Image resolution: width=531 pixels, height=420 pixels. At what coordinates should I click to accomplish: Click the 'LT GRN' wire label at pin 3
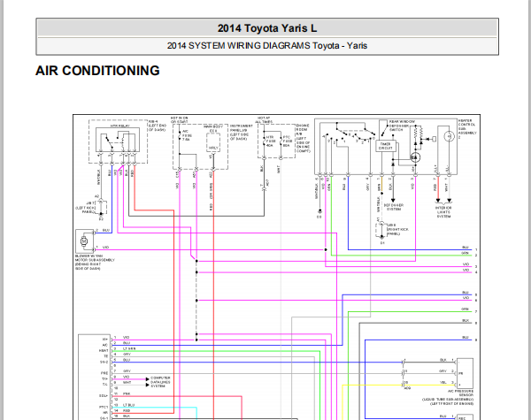129,348
